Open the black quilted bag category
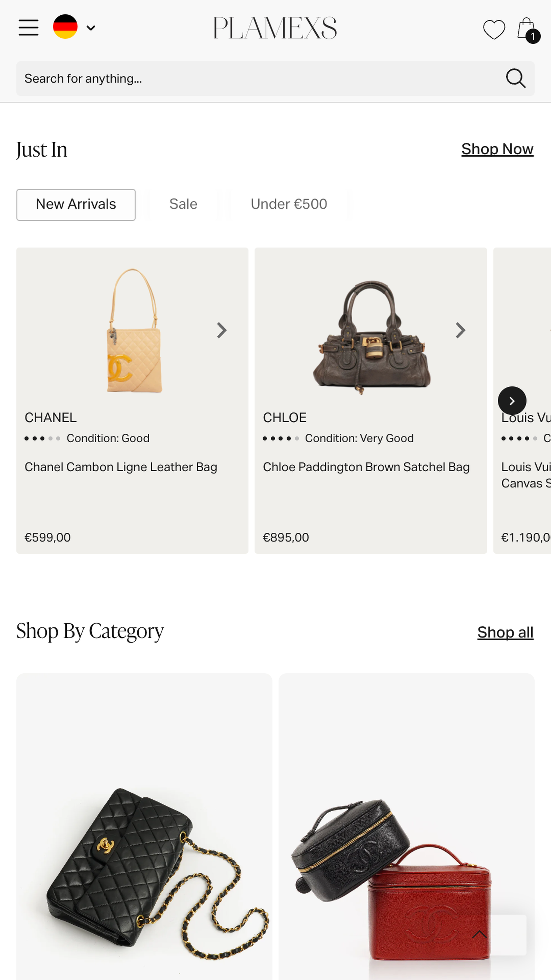 click(x=144, y=826)
